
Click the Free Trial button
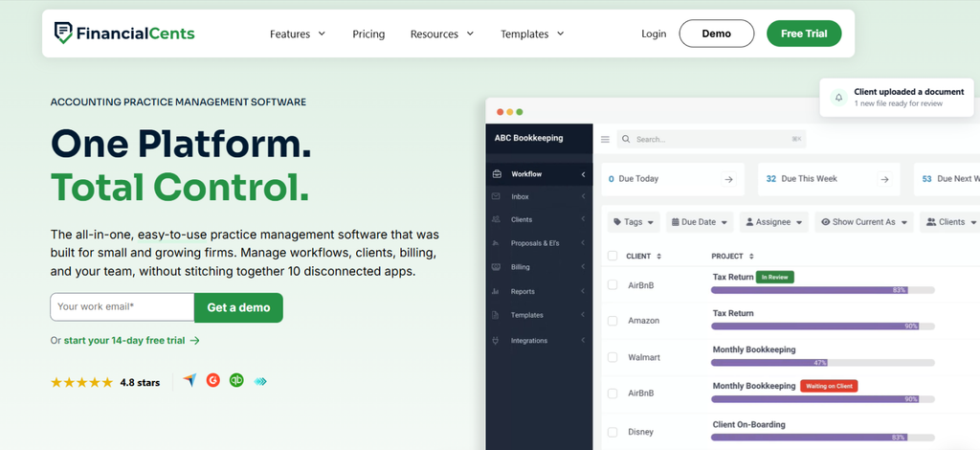pos(804,34)
